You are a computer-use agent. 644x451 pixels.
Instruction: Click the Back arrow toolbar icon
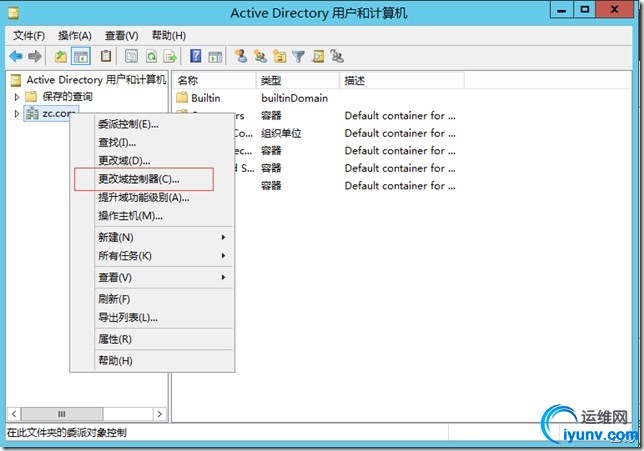pyautogui.click(x=16, y=56)
